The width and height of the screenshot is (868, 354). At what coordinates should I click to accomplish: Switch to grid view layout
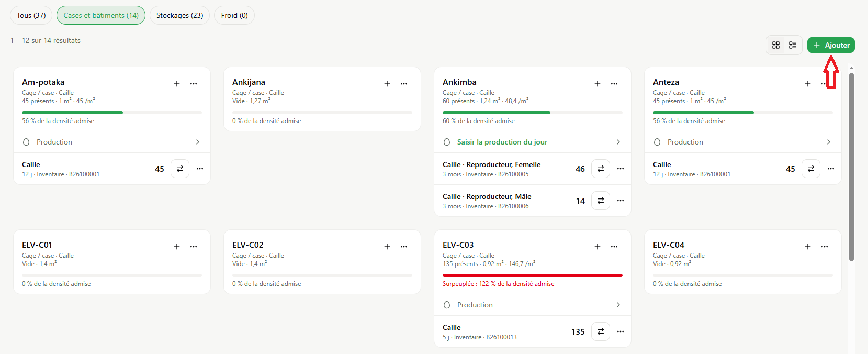776,45
